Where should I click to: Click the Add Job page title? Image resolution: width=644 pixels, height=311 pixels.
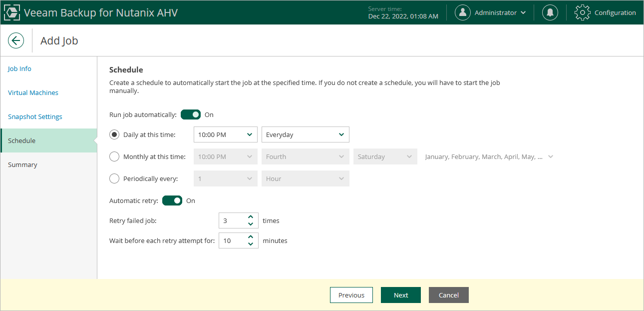(x=59, y=40)
